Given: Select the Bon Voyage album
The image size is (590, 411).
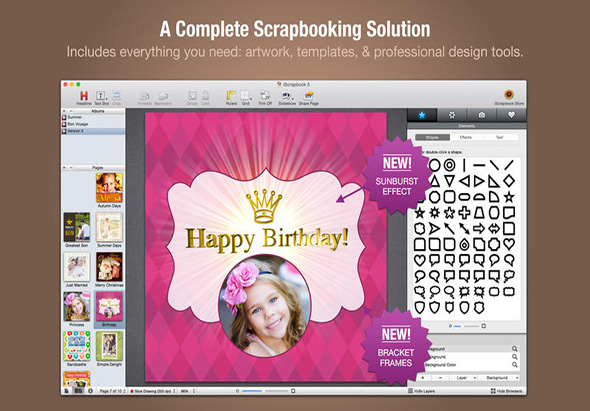Looking at the screenshot, I should pyautogui.click(x=93, y=124).
